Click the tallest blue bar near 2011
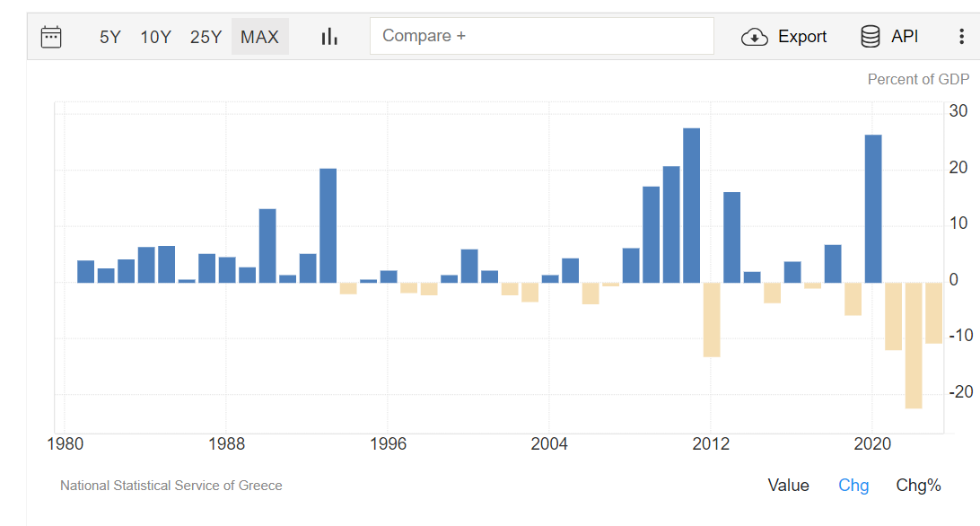 pyautogui.click(x=691, y=206)
